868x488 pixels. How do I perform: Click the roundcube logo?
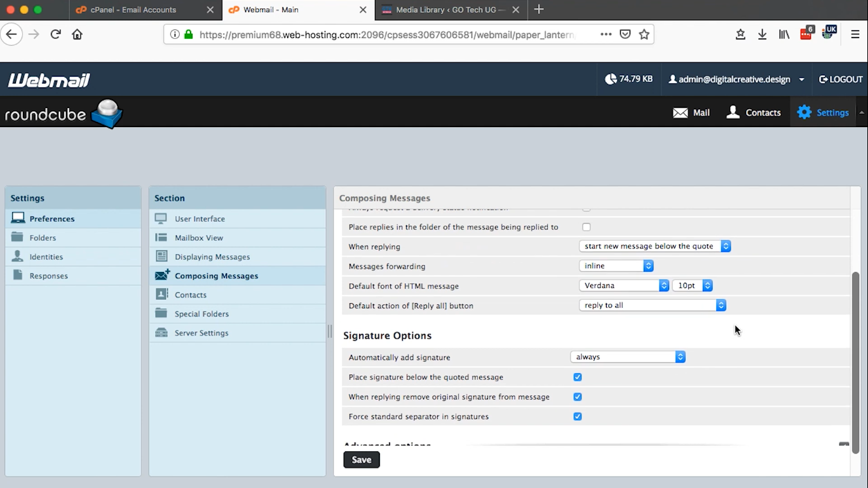pyautogui.click(x=64, y=114)
